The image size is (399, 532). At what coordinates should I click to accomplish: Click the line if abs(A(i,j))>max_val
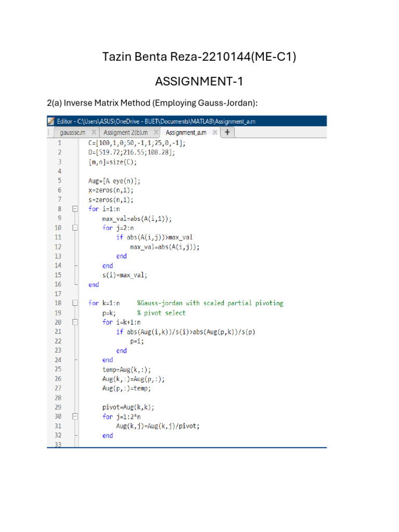point(154,237)
